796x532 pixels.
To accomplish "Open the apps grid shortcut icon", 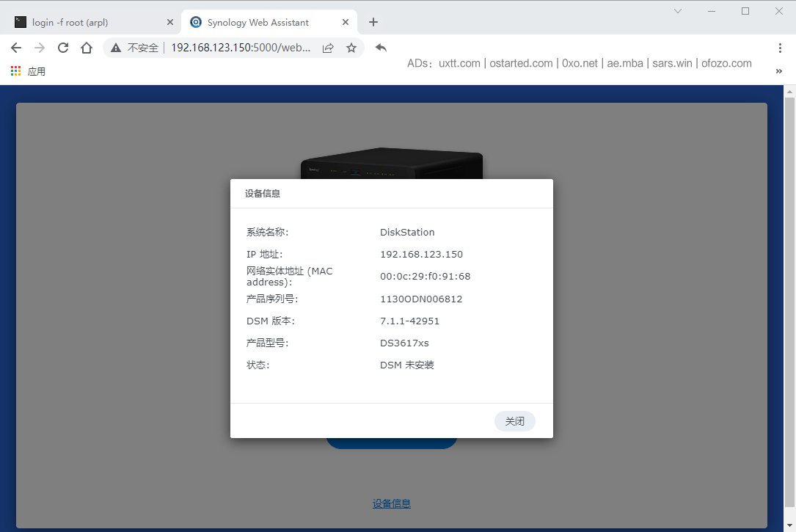I will point(15,71).
